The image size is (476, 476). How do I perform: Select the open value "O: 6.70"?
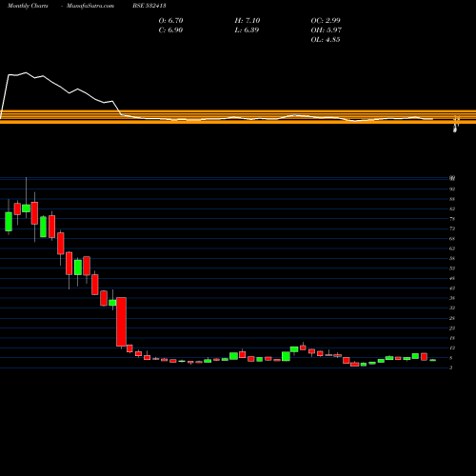click(x=170, y=20)
